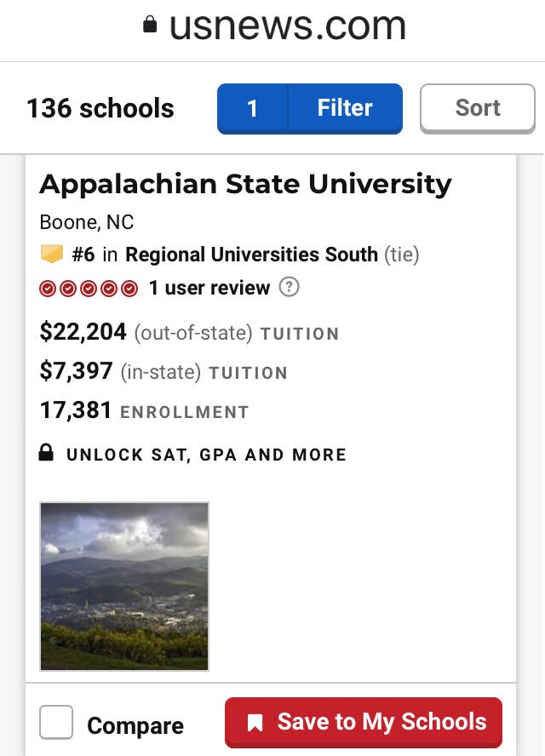Click the padlock icon before Unlock SAT
Screen dimensions: 545x756
pyautogui.click(x=46, y=453)
